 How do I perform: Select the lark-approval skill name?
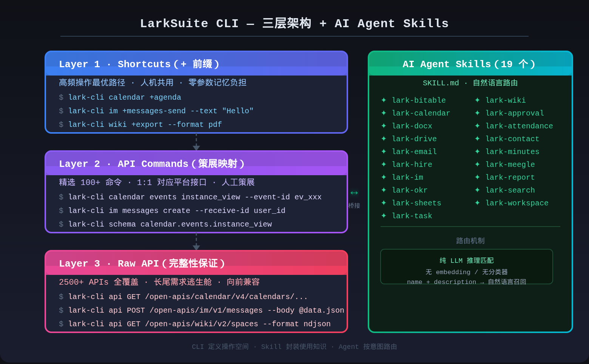pyautogui.click(x=515, y=113)
